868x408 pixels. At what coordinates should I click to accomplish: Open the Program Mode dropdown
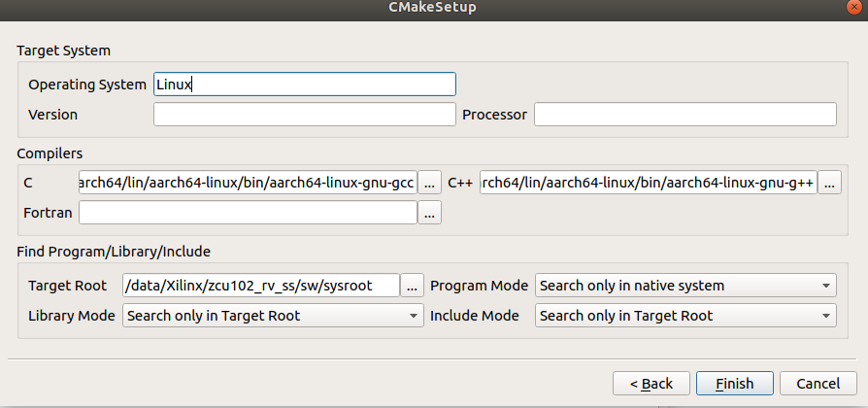click(685, 286)
